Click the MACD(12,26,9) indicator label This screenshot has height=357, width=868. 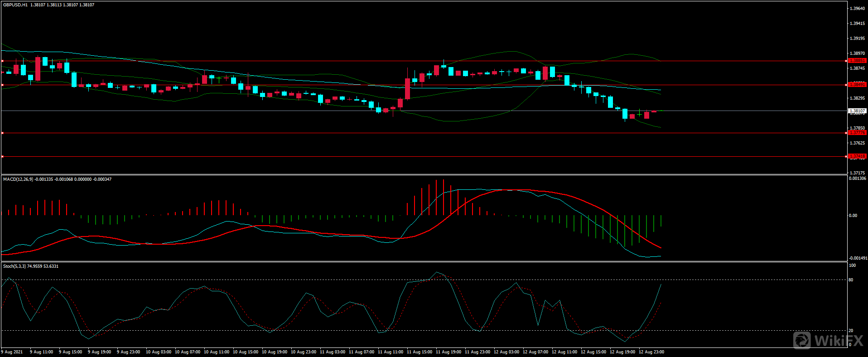tap(18, 179)
